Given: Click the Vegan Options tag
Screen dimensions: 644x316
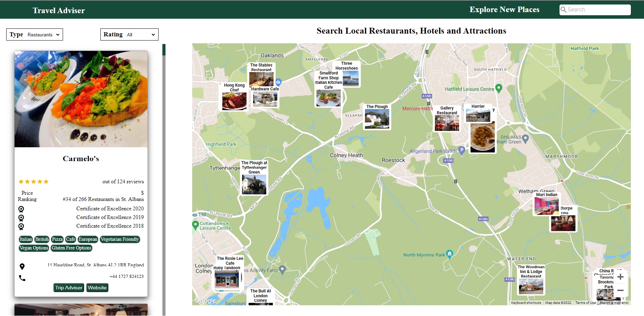Looking at the screenshot, I should pyautogui.click(x=34, y=248).
